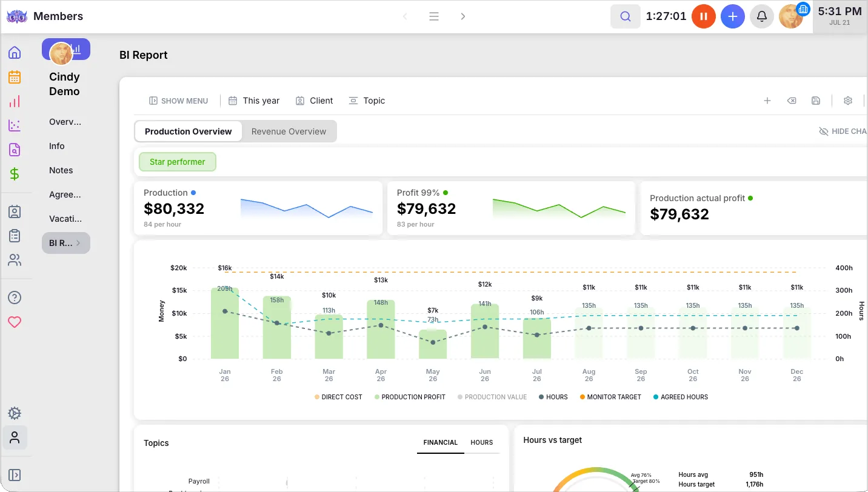The image size is (868, 492).
Task: Expand the Topic filter dropdown
Action: click(x=367, y=101)
